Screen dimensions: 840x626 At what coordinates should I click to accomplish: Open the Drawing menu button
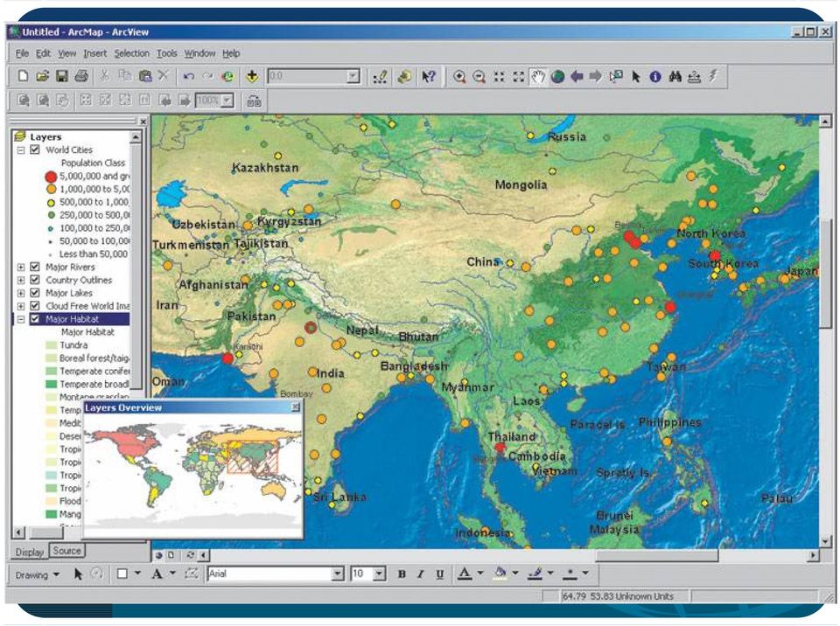coord(37,574)
